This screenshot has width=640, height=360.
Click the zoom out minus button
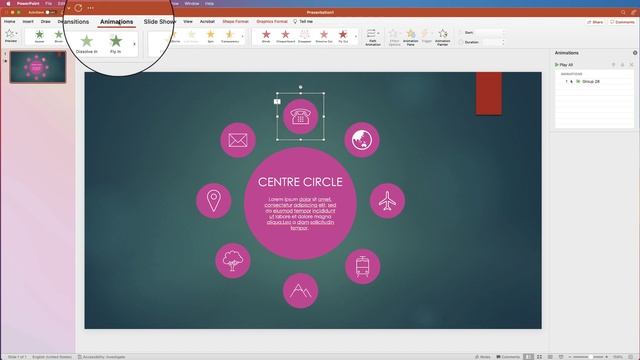click(570, 357)
